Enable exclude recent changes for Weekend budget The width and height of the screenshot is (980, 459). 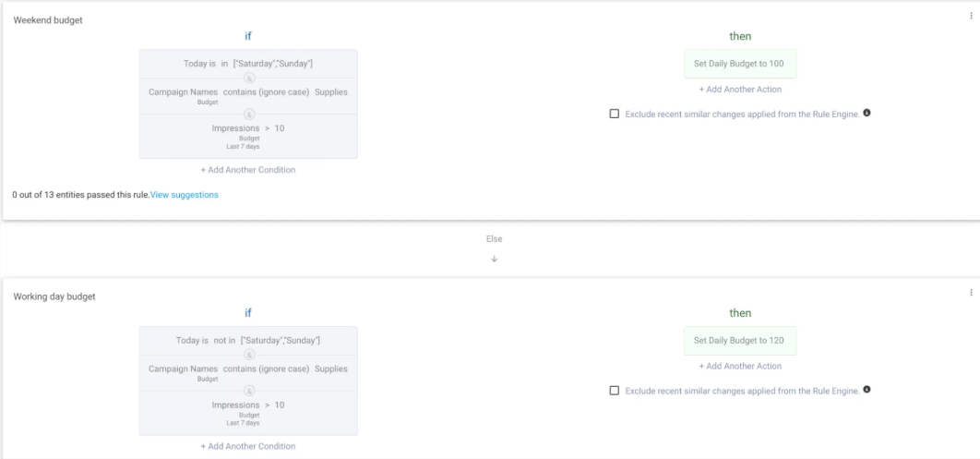[615, 115]
